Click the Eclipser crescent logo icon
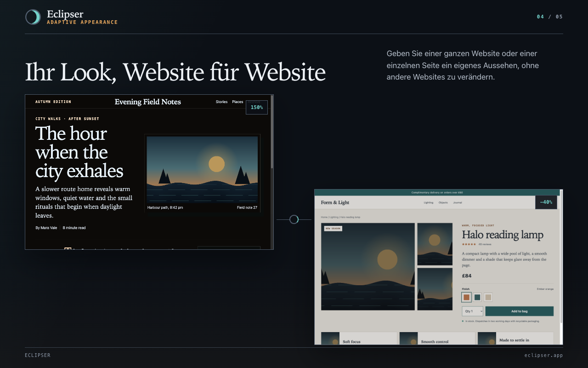 [33, 17]
